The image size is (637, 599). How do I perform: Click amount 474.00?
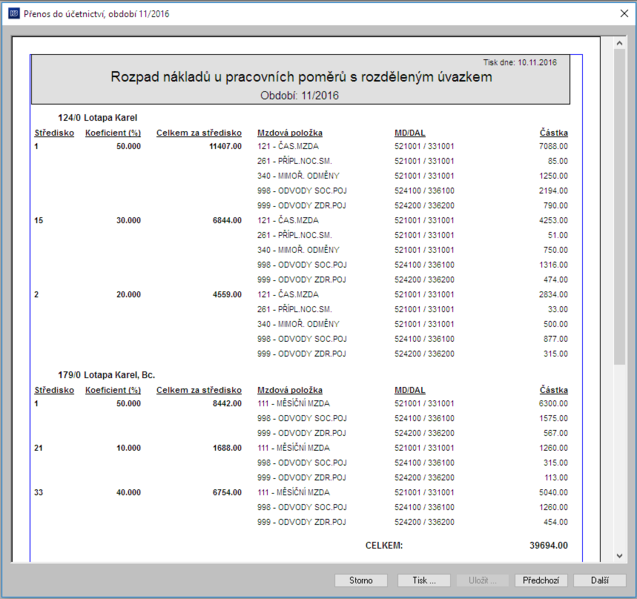pos(556,280)
